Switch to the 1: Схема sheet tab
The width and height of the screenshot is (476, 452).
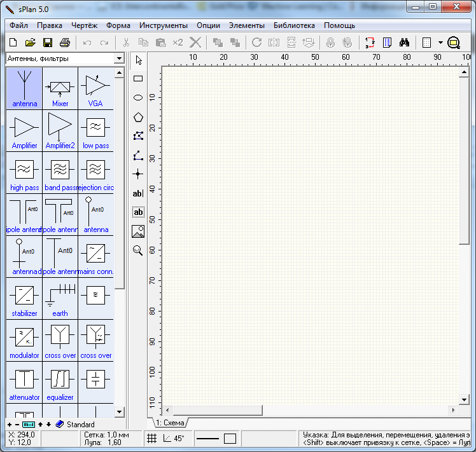(170, 423)
